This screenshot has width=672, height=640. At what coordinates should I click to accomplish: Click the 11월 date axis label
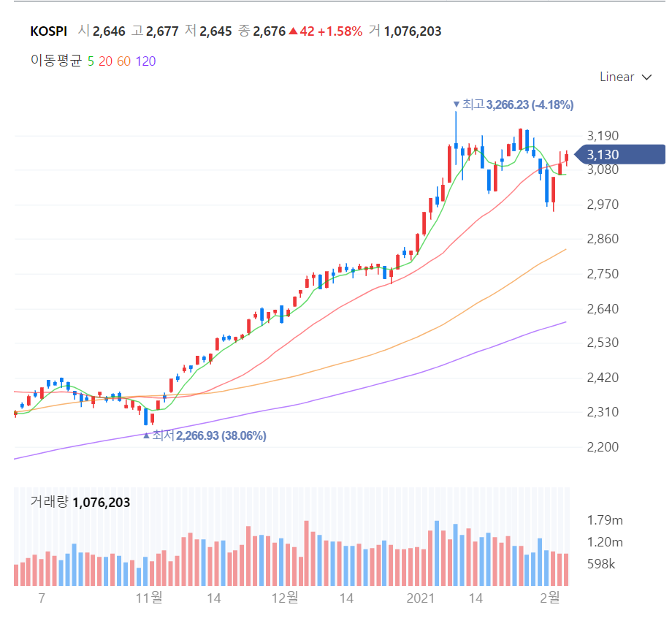click(150, 598)
